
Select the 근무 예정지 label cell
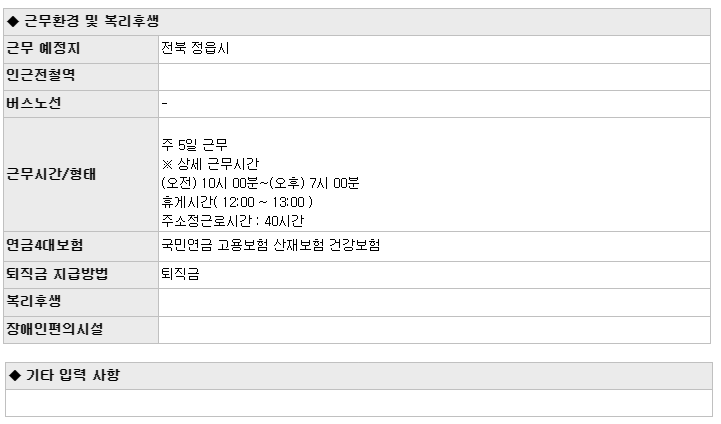[81, 49]
